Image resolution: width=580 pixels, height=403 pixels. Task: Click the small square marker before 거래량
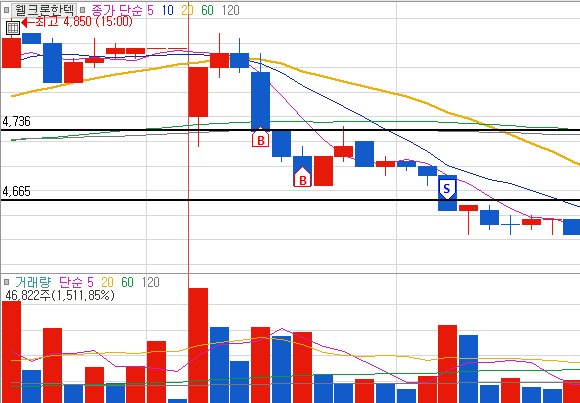click(x=6, y=282)
